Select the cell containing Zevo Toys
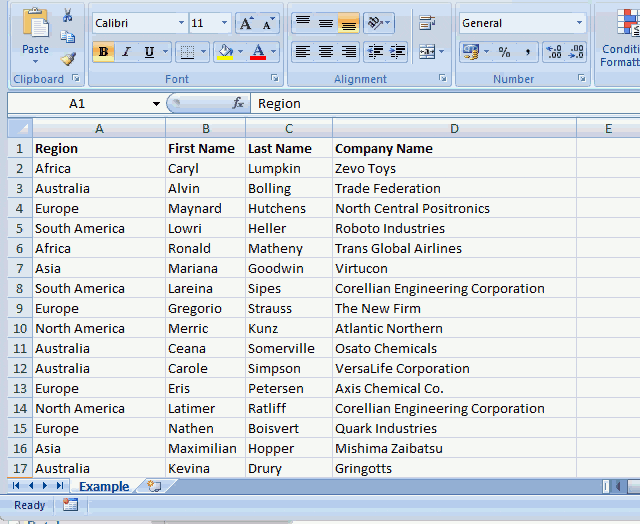The image size is (640, 524). point(454,168)
